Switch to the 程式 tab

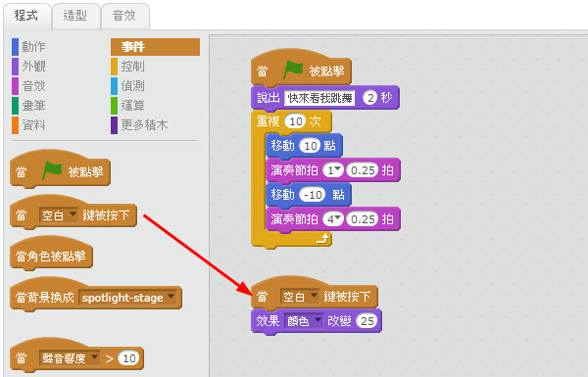click(x=26, y=16)
